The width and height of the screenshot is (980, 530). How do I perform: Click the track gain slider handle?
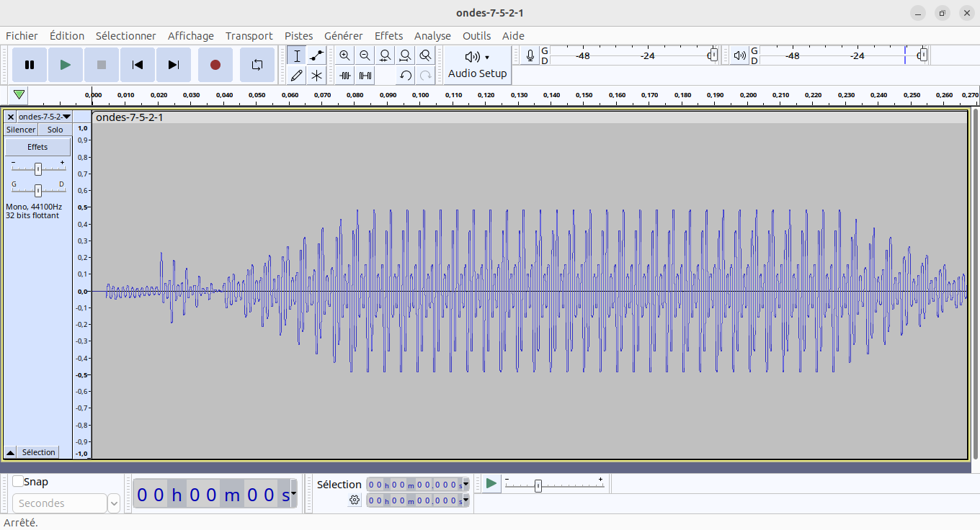(38, 169)
